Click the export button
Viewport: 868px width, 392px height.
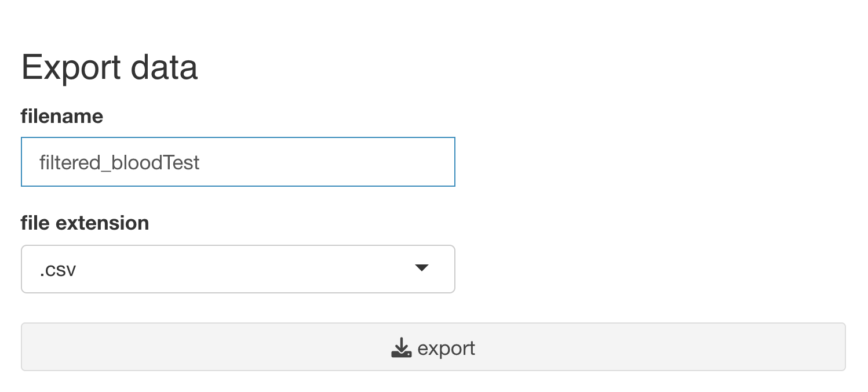pos(433,347)
